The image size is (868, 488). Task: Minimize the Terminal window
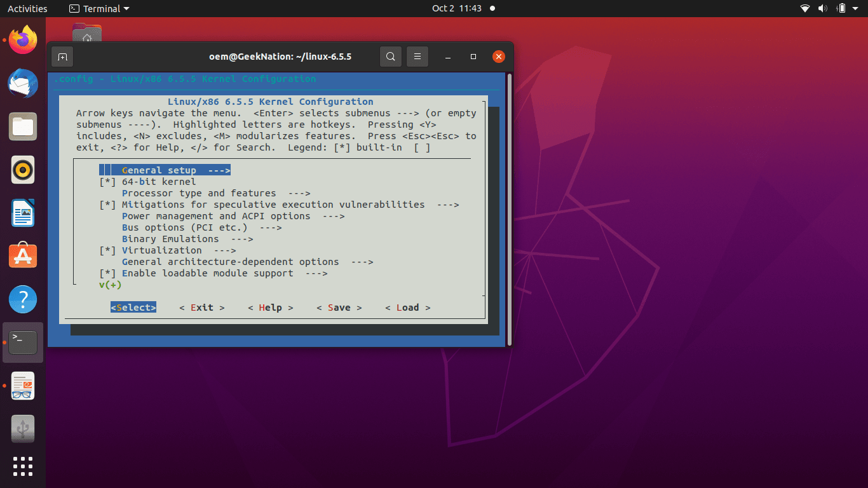[449, 57]
